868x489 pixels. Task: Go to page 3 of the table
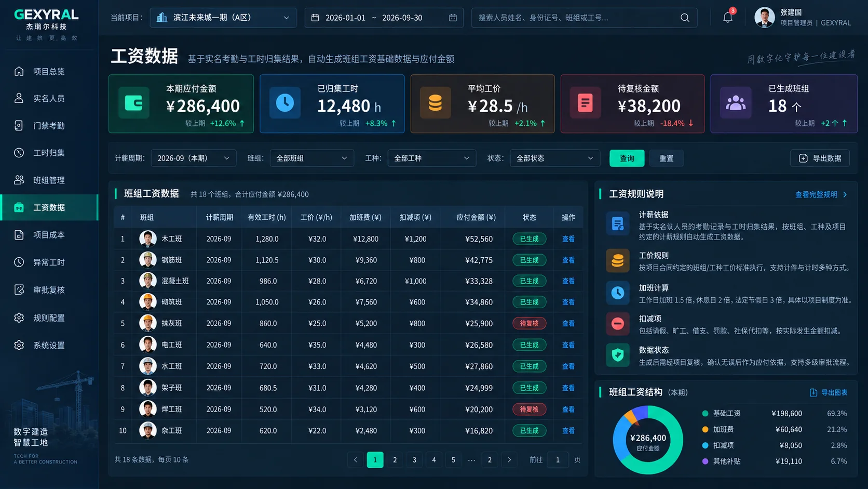click(x=414, y=460)
